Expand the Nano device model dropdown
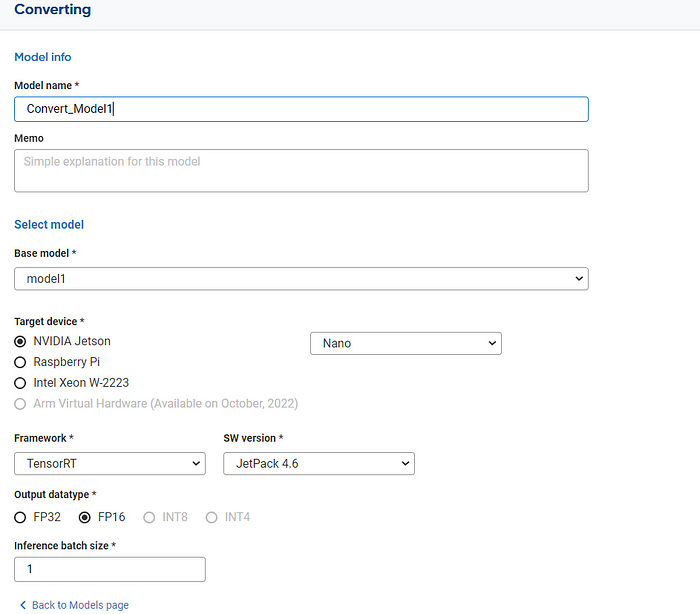This screenshot has height=614, width=700. click(x=406, y=343)
